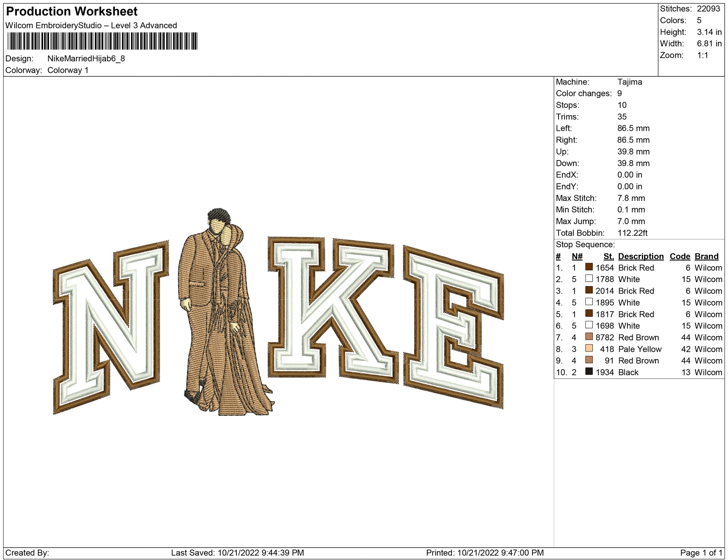The height and width of the screenshot is (560, 728).
Task: Click the N# column header
Action: 577,256
